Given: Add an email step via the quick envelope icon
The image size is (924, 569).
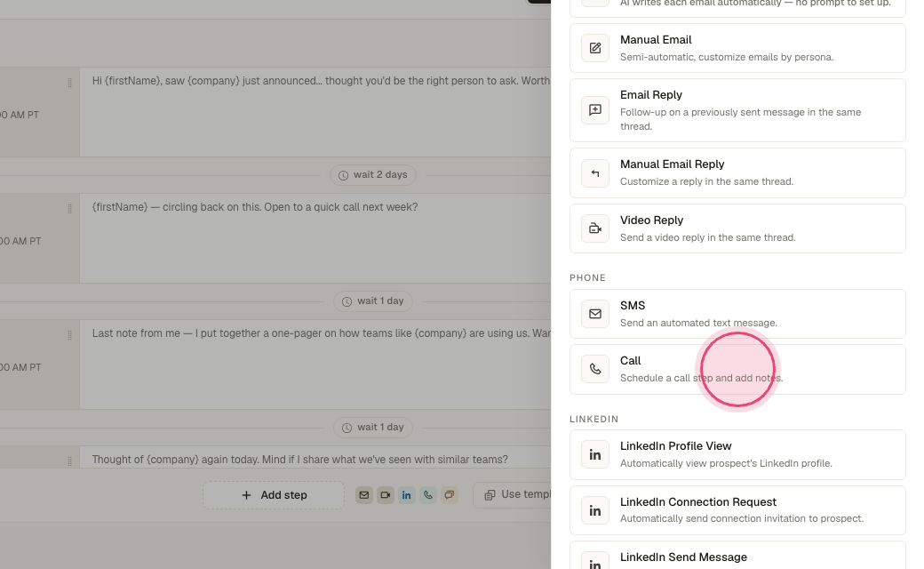Looking at the screenshot, I should point(364,495).
